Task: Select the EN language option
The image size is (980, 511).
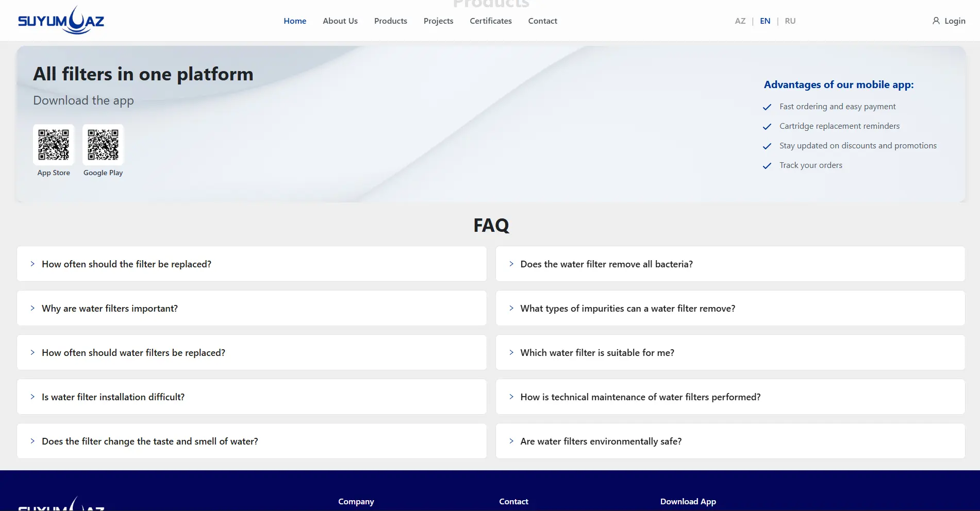Action: [x=765, y=21]
